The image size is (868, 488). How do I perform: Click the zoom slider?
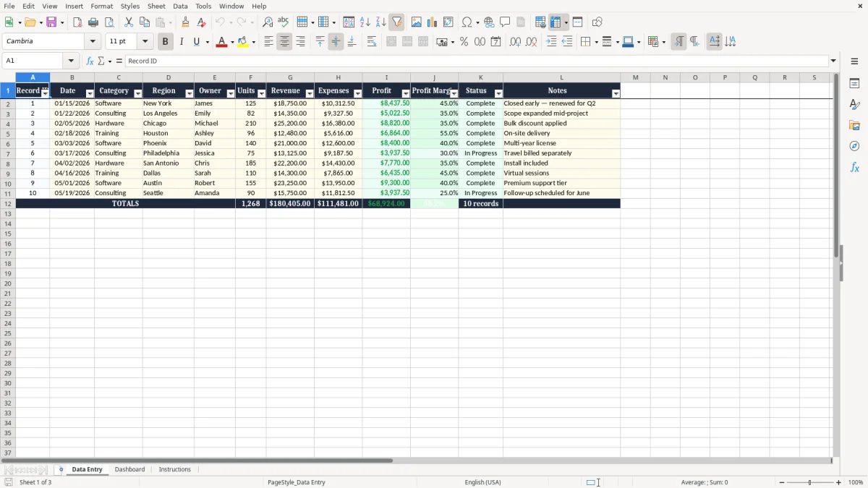point(810,482)
